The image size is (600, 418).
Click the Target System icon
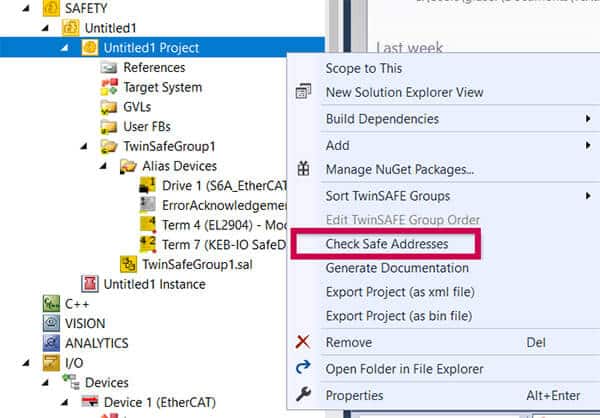(x=109, y=87)
